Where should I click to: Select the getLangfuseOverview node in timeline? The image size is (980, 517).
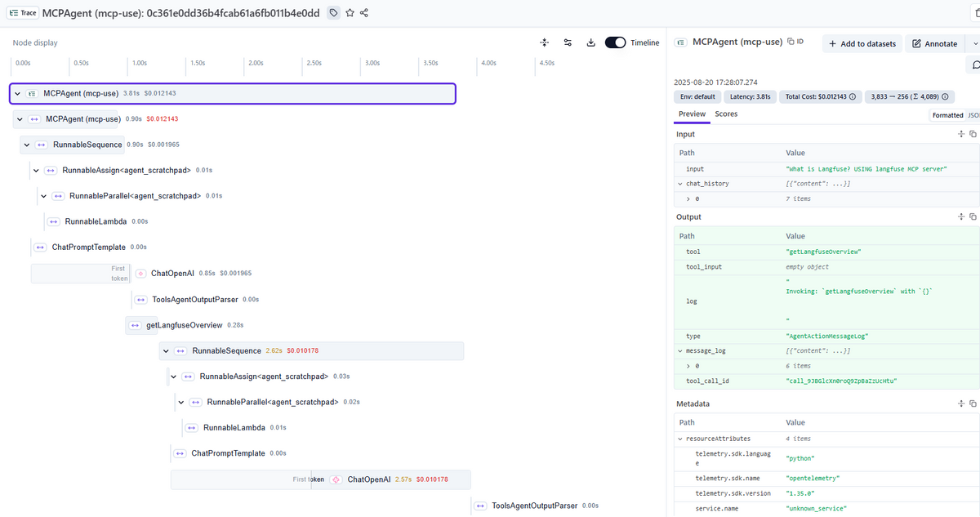(184, 325)
